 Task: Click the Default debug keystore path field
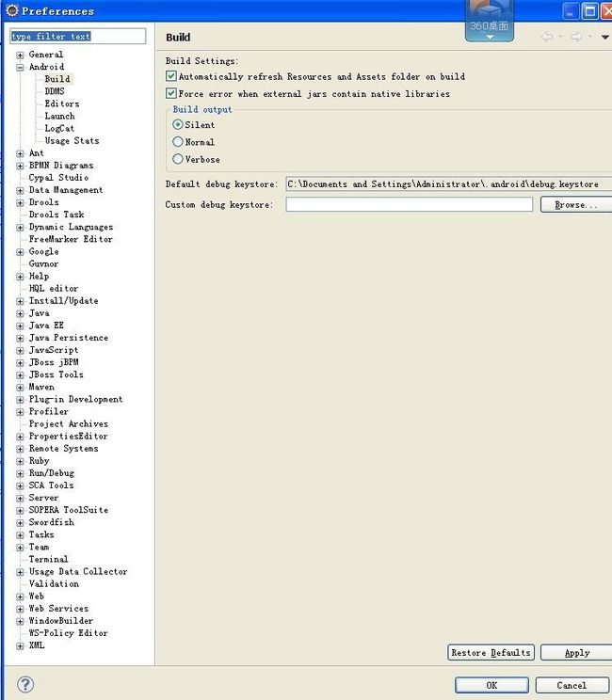click(448, 183)
